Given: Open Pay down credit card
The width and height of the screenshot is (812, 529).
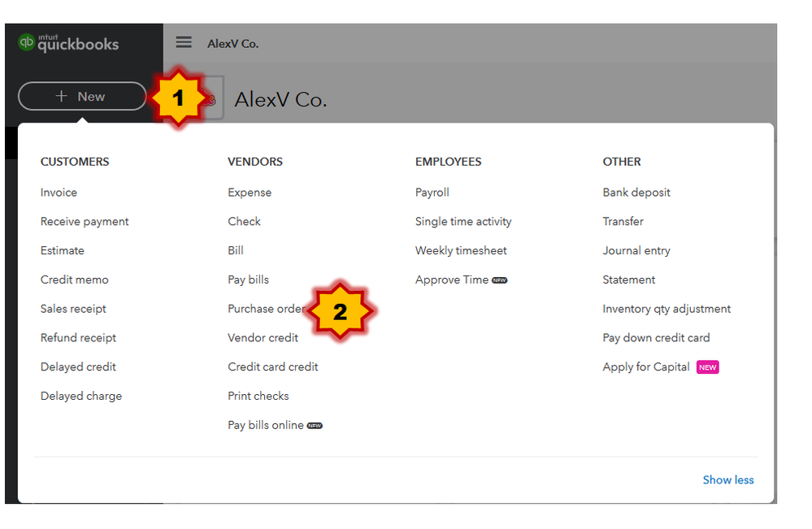Looking at the screenshot, I should tap(656, 338).
